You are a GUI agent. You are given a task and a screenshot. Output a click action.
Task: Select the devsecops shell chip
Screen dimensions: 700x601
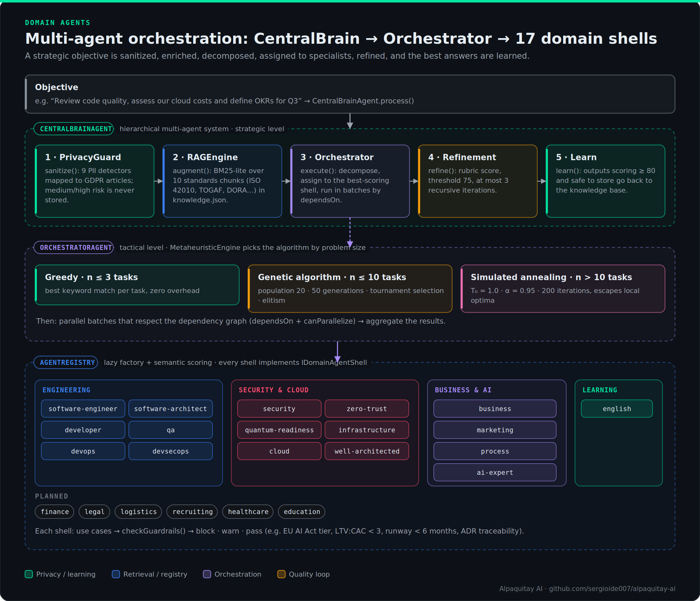pyautogui.click(x=171, y=451)
